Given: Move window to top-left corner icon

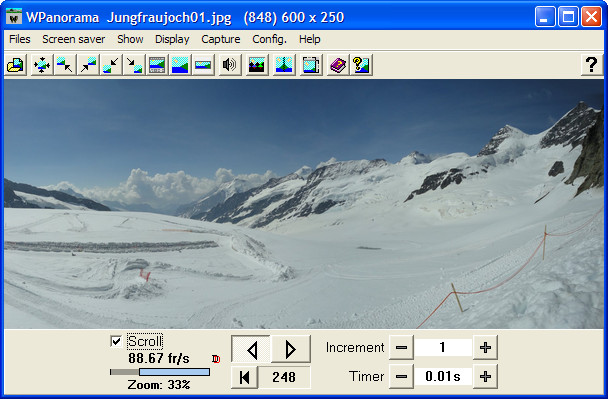Looking at the screenshot, I should tap(65, 65).
